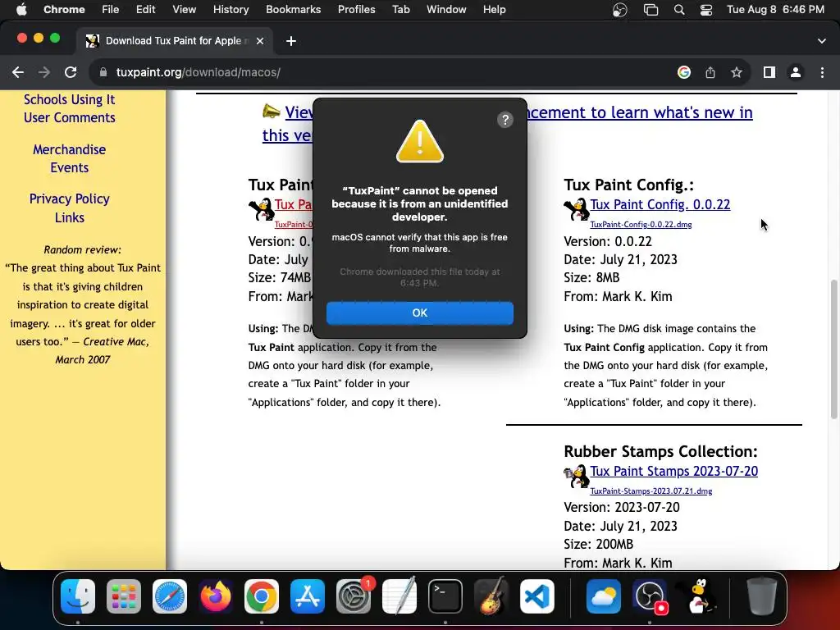This screenshot has width=840, height=630.
Task: Click the forward navigation arrow
Action: point(44,72)
